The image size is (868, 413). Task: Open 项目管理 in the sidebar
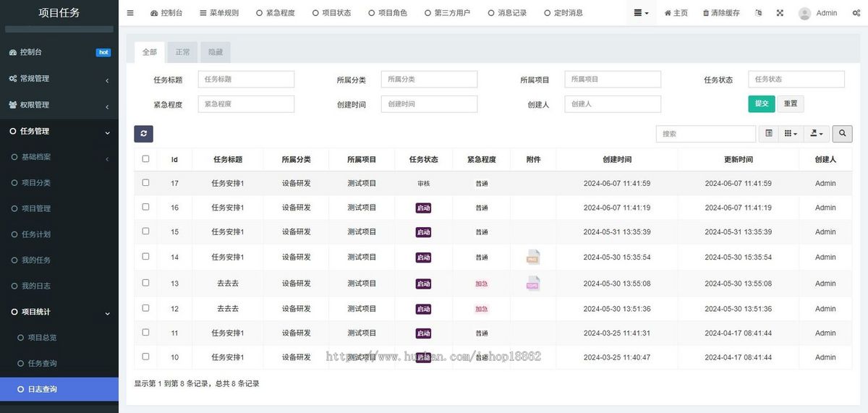(59, 208)
